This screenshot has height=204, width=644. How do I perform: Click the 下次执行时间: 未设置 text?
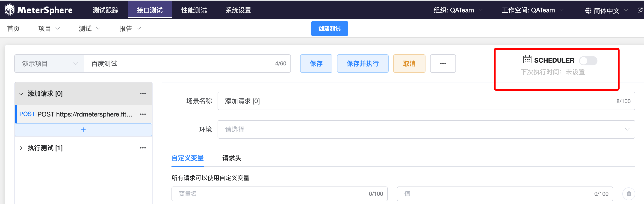552,72
